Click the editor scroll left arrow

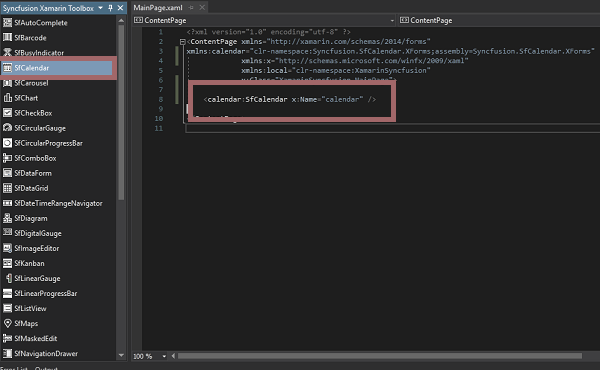point(173,356)
